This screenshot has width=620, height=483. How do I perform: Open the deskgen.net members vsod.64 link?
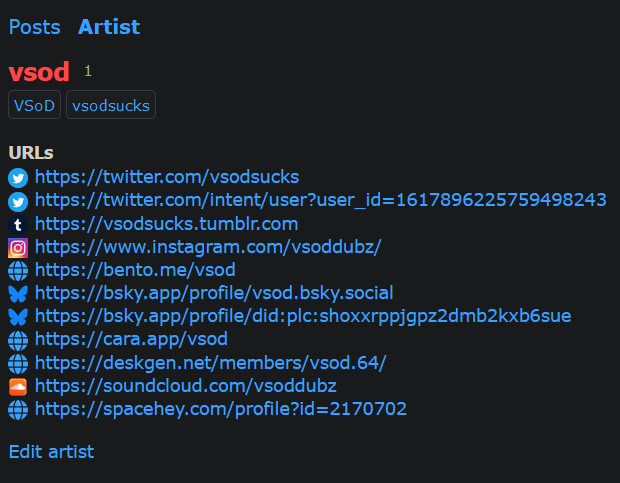click(210, 362)
